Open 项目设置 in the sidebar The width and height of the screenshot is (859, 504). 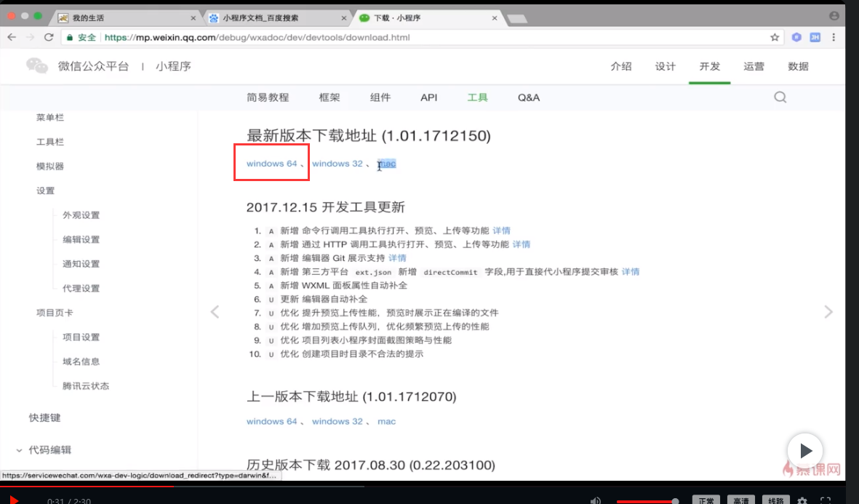(81, 337)
